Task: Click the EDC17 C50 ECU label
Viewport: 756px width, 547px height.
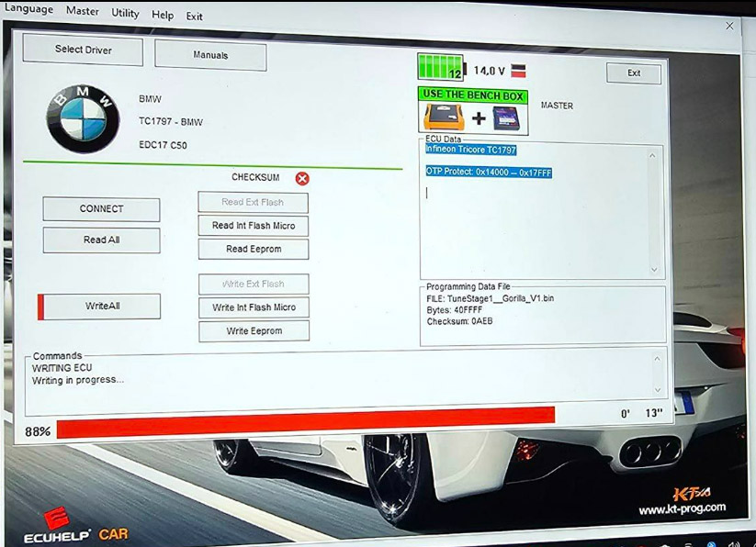Action: [163, 145]
